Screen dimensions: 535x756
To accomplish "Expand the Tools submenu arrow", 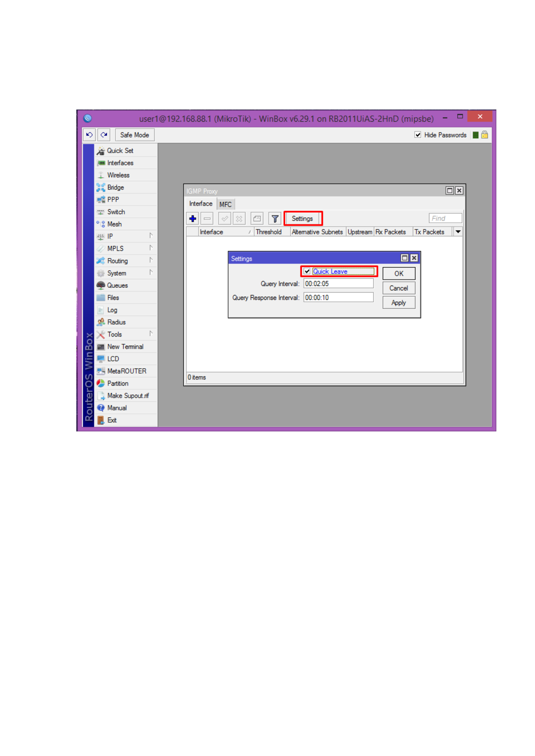I will 151,334.
